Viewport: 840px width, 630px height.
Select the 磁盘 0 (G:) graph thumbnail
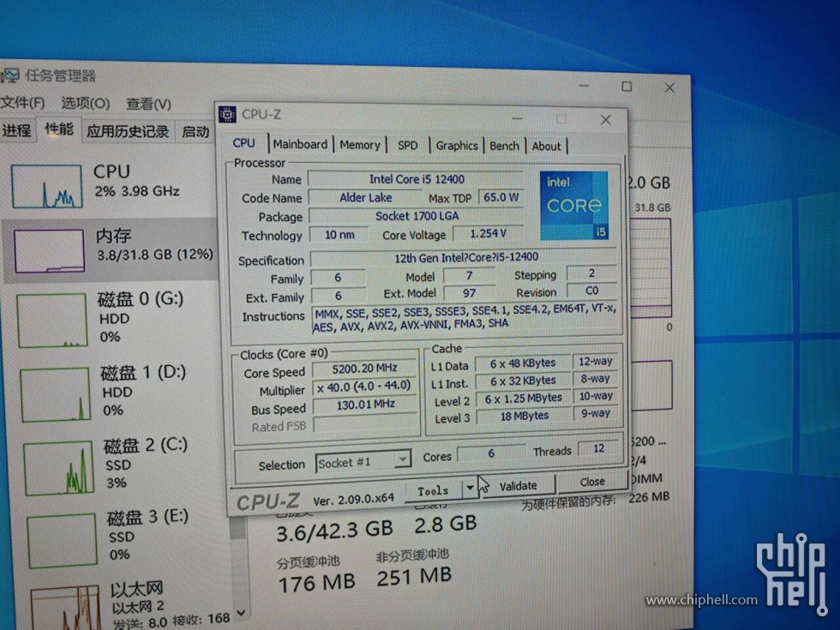tap(52, 321)
